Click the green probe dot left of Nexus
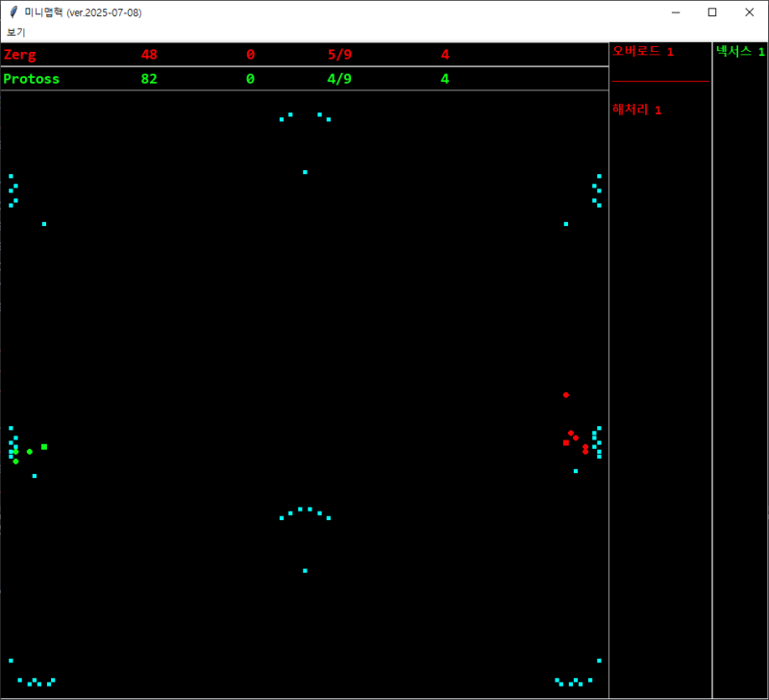Image resolution: width=769 pixels, height=700 pixels. point(30,452)
